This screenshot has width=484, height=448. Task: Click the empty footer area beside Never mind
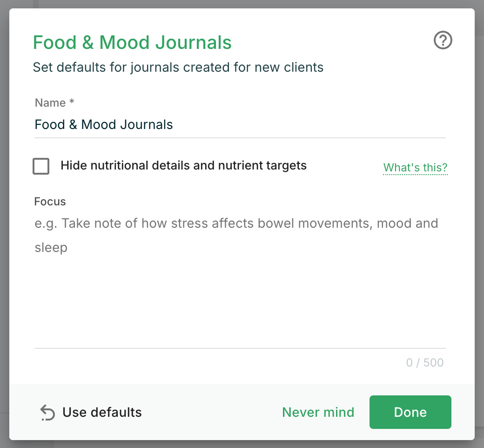pos(211,413)
